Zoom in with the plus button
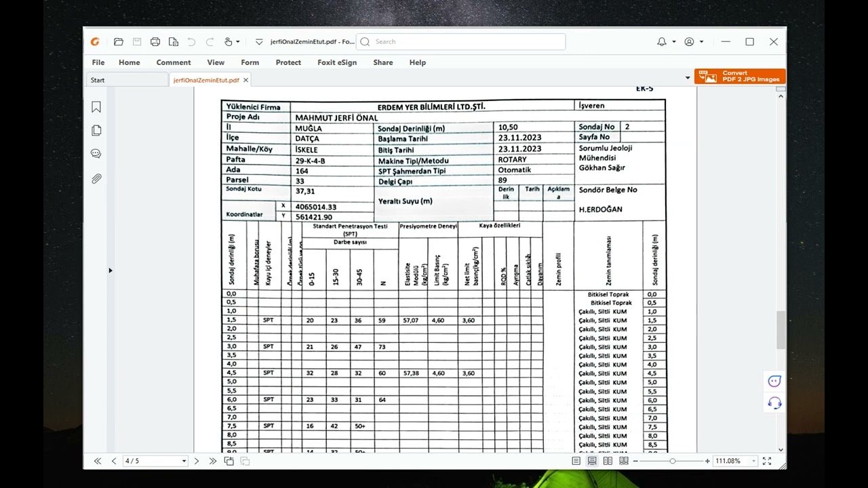This screenshot has width=868, height=488. 707,461
